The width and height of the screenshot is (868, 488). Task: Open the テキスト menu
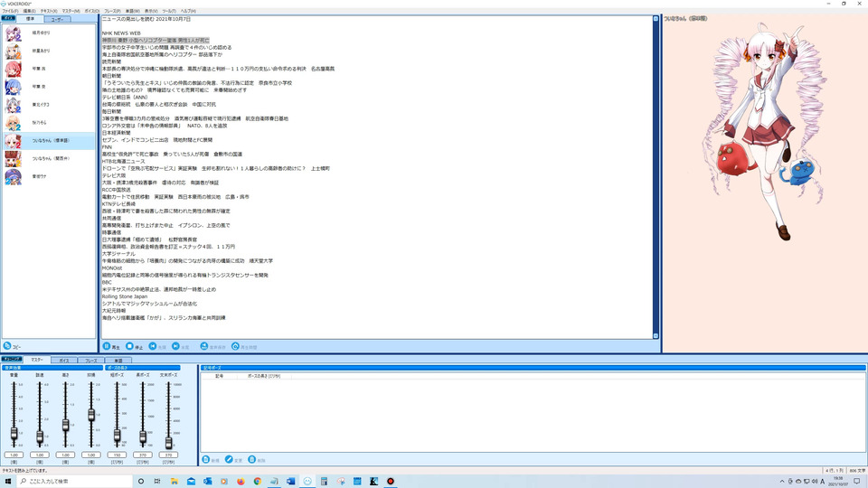click(x=49, y=11)
